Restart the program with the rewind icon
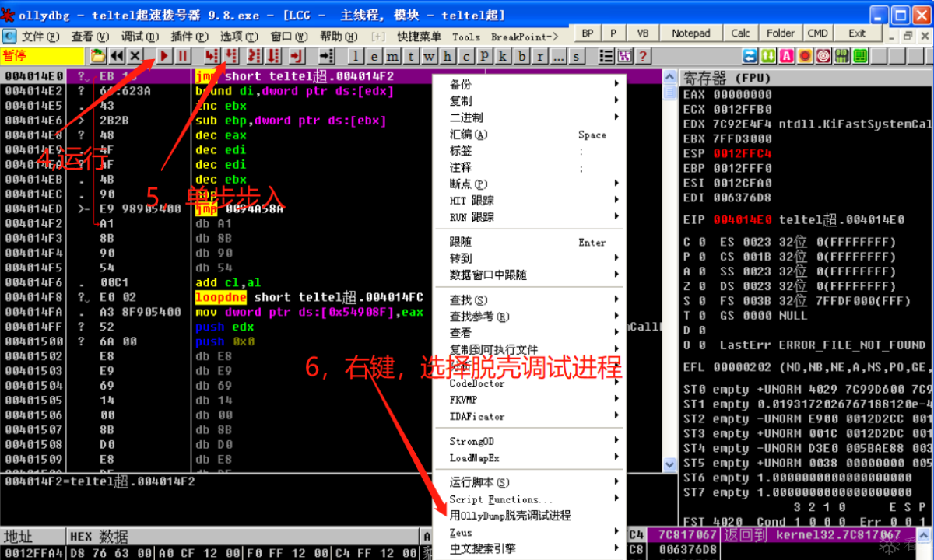Viewport: 934px width, 560px height. click(117, 56)
